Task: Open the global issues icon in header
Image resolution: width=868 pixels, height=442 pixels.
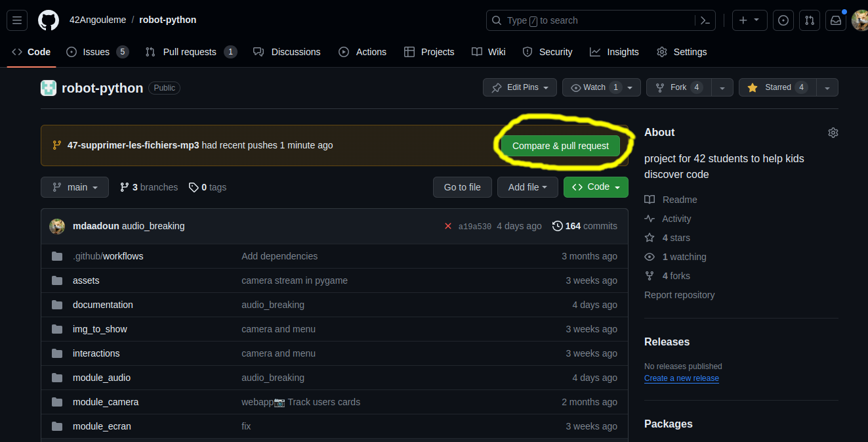Action: click(783, 20)
